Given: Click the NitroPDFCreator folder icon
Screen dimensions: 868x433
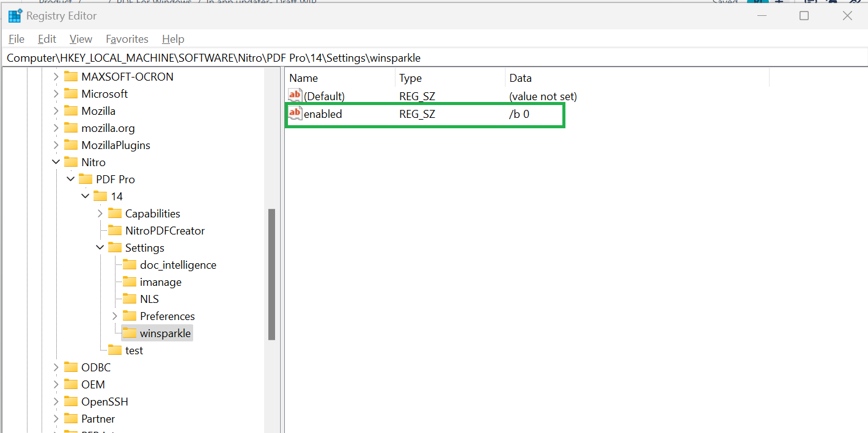Looking at the screenshot, I should (x=115, y=231).
